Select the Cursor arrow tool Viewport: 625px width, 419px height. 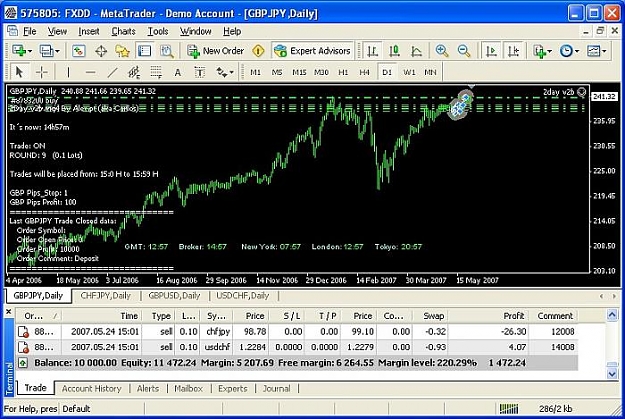(x=19, y=72)
